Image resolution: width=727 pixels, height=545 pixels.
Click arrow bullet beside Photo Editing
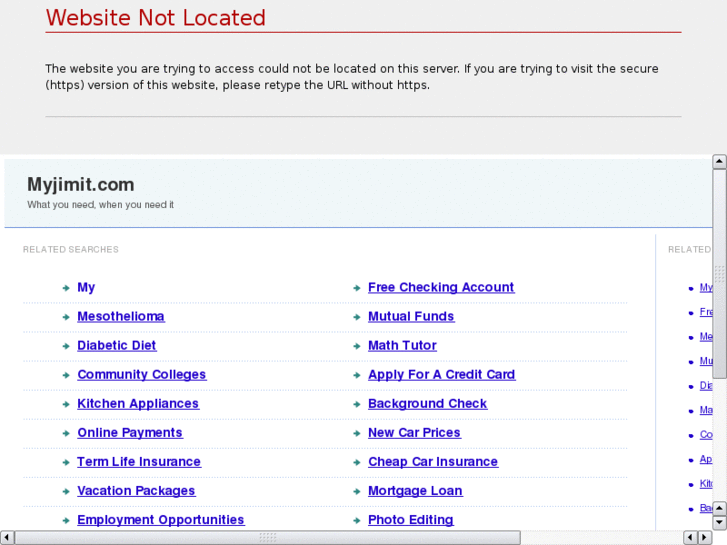357,521
